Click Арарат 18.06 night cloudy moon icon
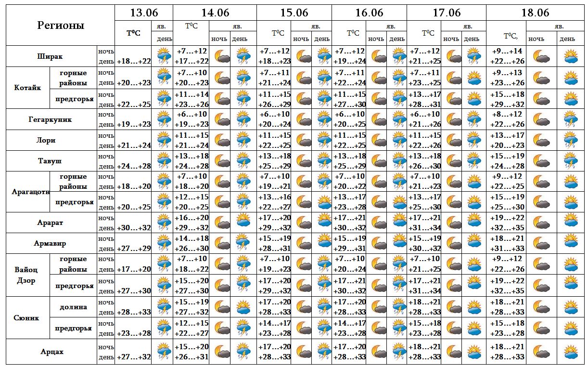Viewport: 588px width, 368px height. (542, 223)
